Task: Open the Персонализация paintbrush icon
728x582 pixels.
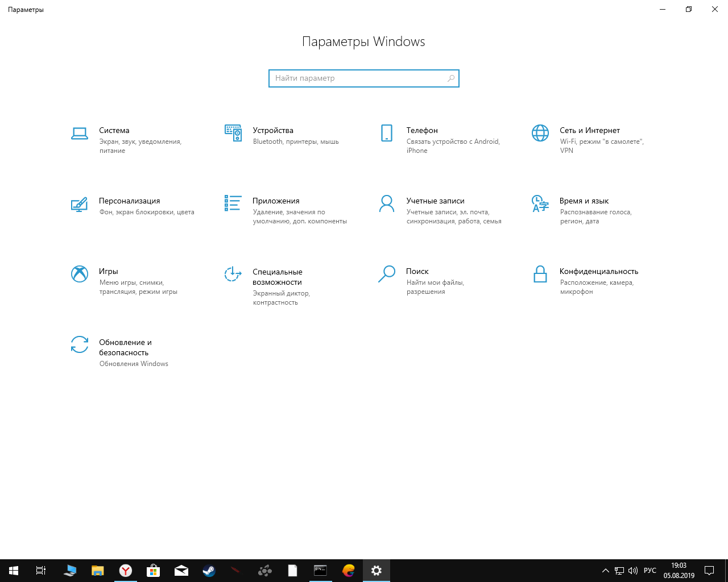Action: [x=80, y=204]
